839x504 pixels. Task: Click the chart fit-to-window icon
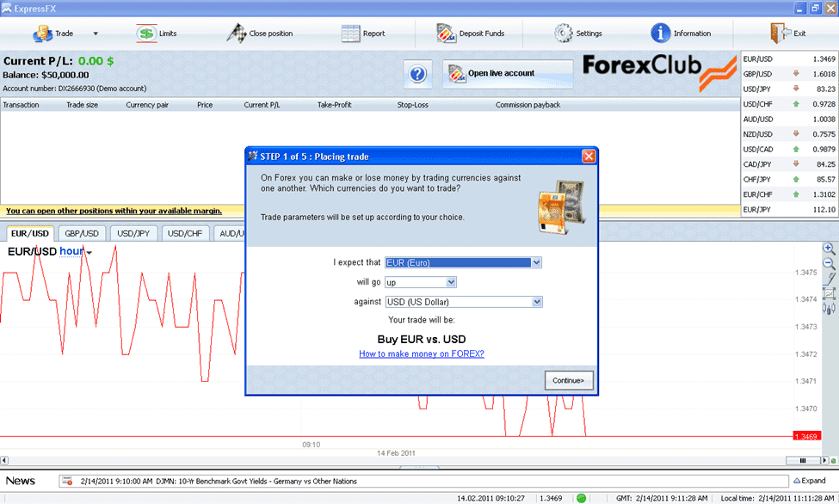point(829,293)
